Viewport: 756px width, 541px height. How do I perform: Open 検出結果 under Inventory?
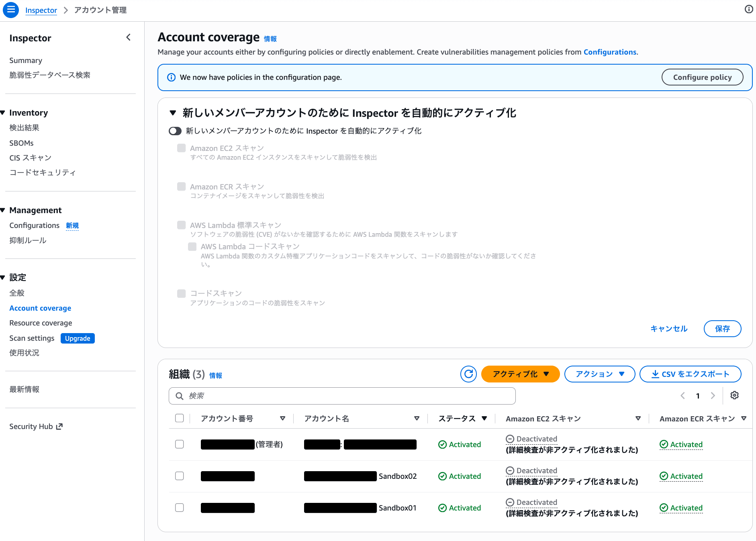(25, 128)
